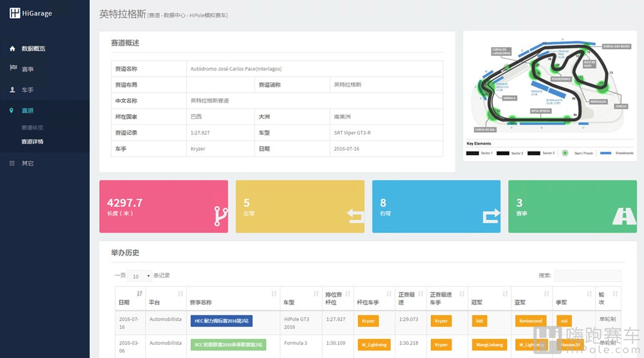Open 车手 sidebar menu
644x358 pixels.
tap(28, 89)
